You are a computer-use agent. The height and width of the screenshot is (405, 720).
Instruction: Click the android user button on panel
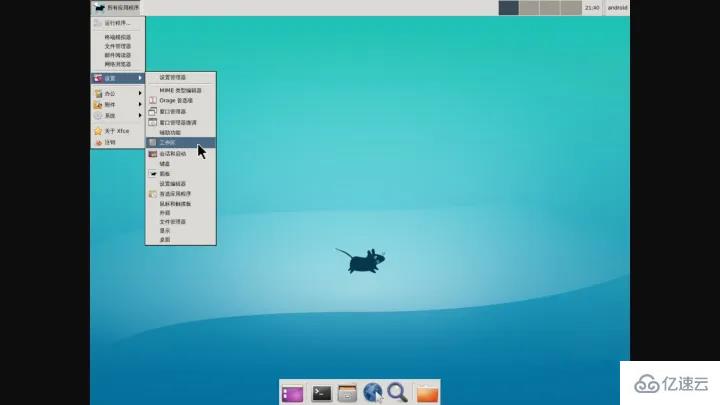[617, 7]
